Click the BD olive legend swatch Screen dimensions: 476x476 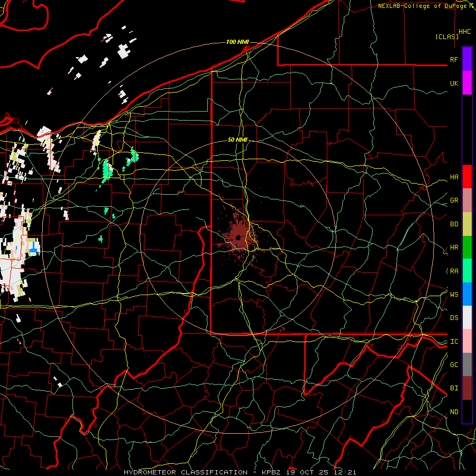click(467, 224)
